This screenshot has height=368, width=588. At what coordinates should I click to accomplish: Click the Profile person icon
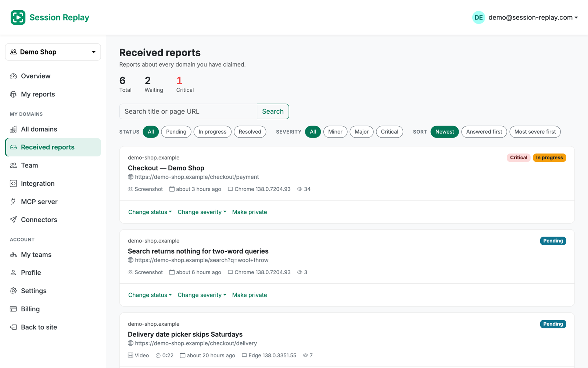click(13, 273)
